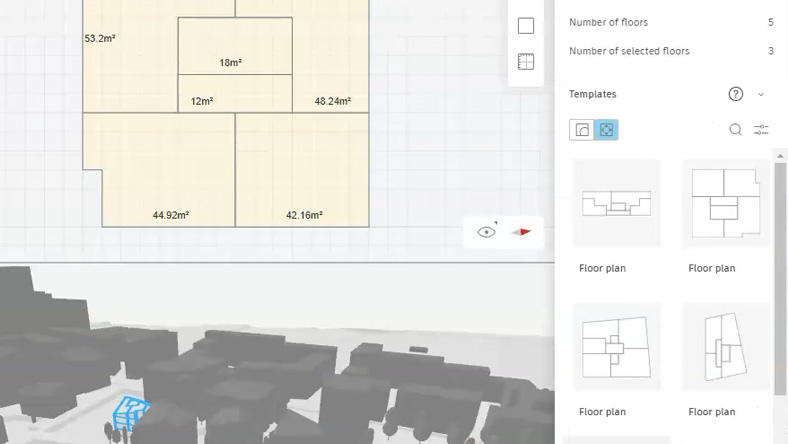Image resolution: width=788 pixels, height=444 pixels.
Task: Click the red north compass arrow
Action: tap(521, 232)
